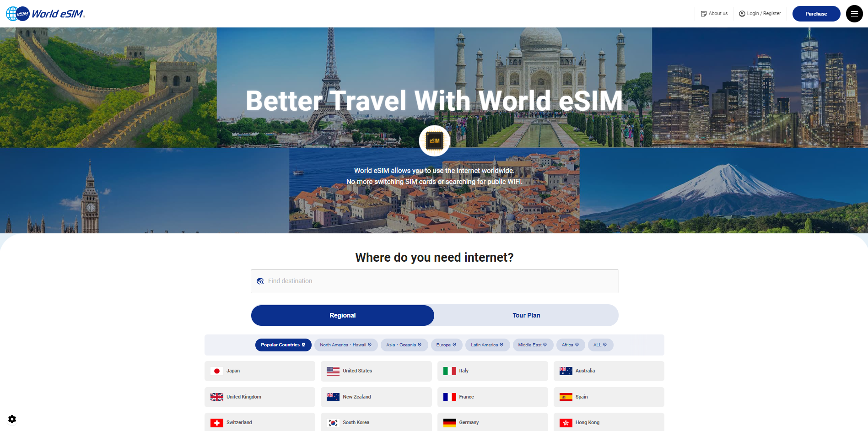The width and height of the screenshot is (868, 431).
Task: Choose Australia as destination
Action: tap(609, 371)
